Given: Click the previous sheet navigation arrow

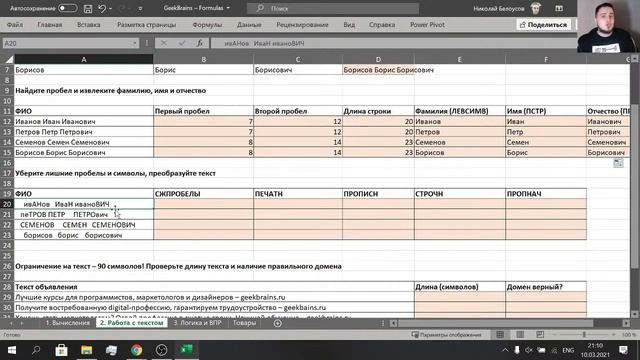Looking at the screenshot, I should click(11, 323).
